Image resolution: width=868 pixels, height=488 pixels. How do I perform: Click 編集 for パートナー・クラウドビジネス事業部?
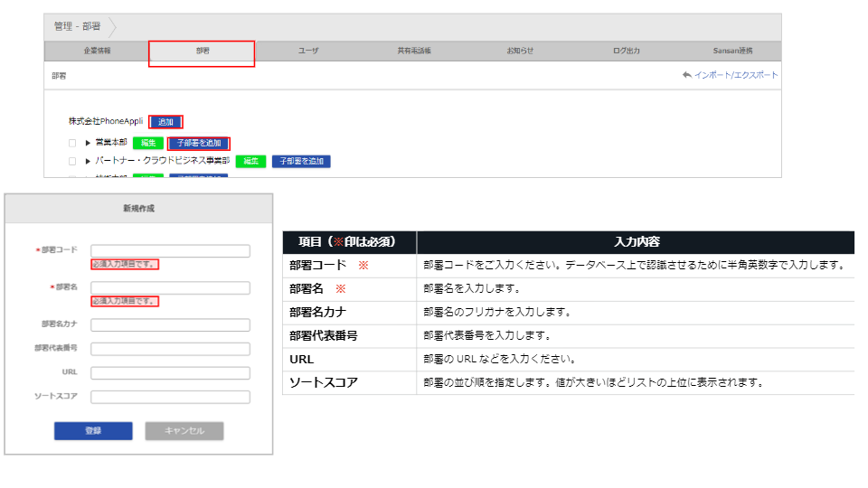[x=250, y=161]
